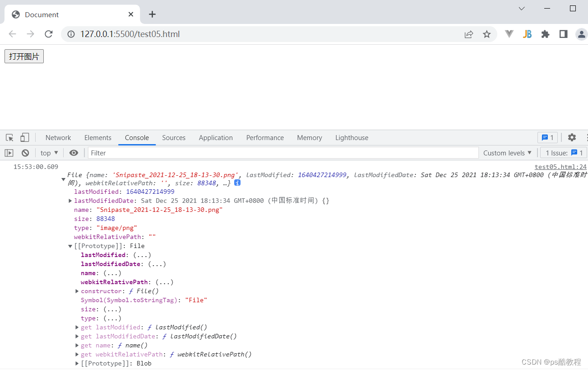
Task: Click the 15:53:00.609 timestamp
Action: click(x=36, y=167)
